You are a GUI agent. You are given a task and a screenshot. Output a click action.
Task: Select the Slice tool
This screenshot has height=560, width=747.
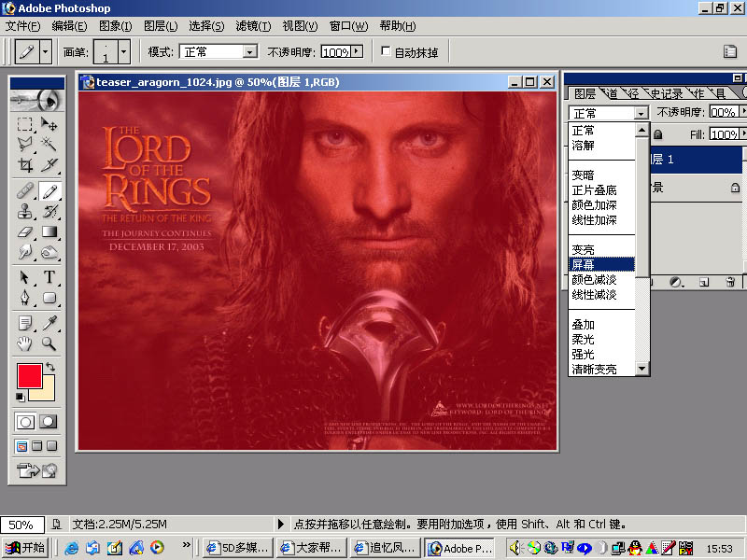coord(49,165)
